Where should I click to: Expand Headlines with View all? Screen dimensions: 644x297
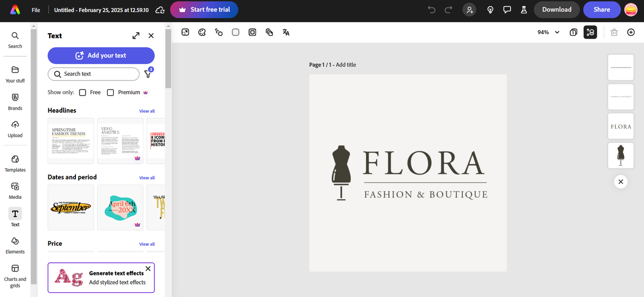pyautogui.click(x=147, y=111)
